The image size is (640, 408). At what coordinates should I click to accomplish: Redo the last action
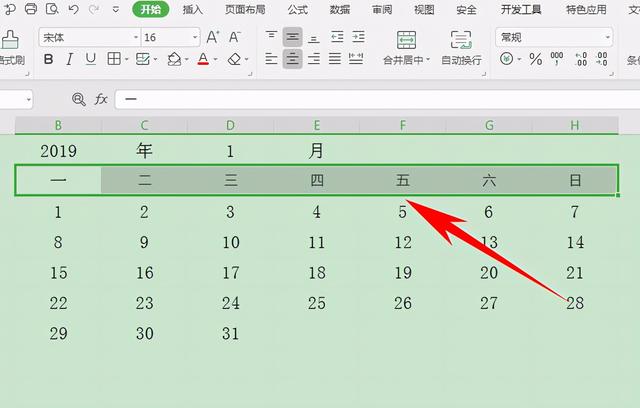pyautogui.click(x=94, y=9)
